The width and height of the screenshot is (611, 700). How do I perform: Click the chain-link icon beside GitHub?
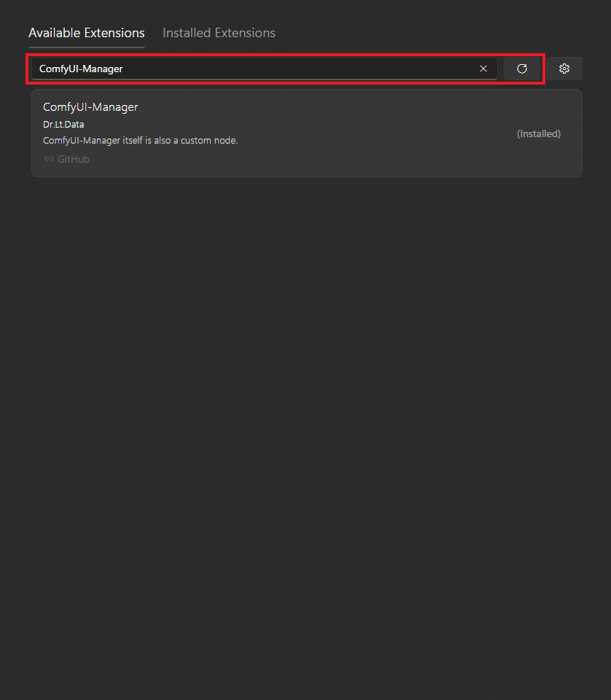(x=49, y=159)
